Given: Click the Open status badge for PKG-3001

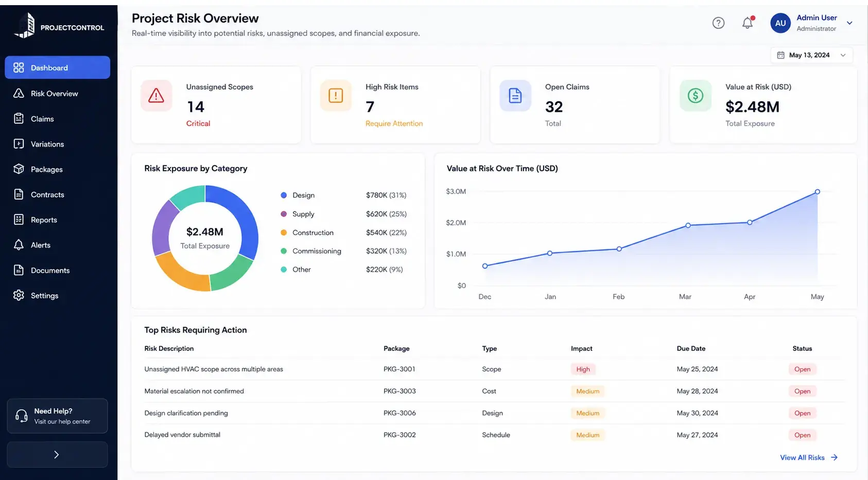Looking at the screenshot, I should coord(802,369).
